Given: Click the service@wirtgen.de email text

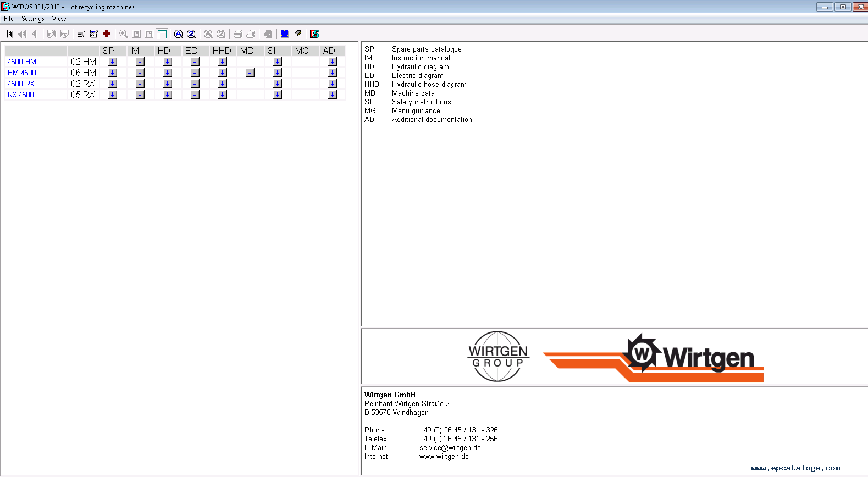Looking at the screenshot, I should [450, 448].
